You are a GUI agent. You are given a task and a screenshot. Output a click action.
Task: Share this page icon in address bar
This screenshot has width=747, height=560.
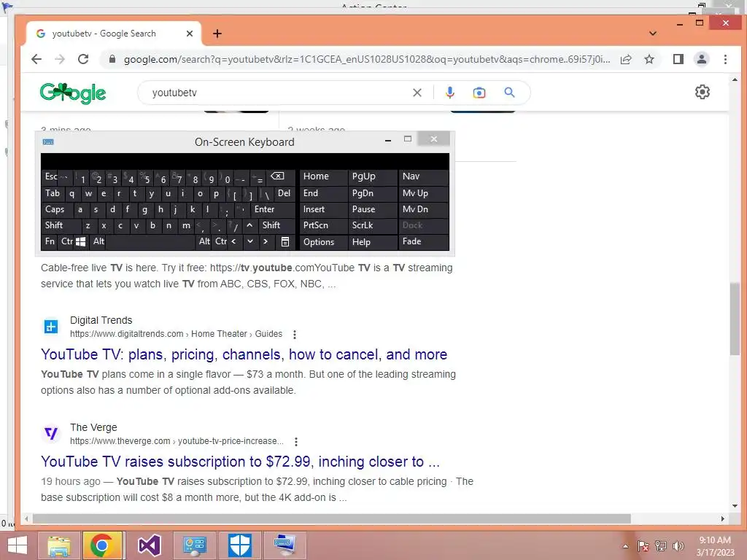626,59
